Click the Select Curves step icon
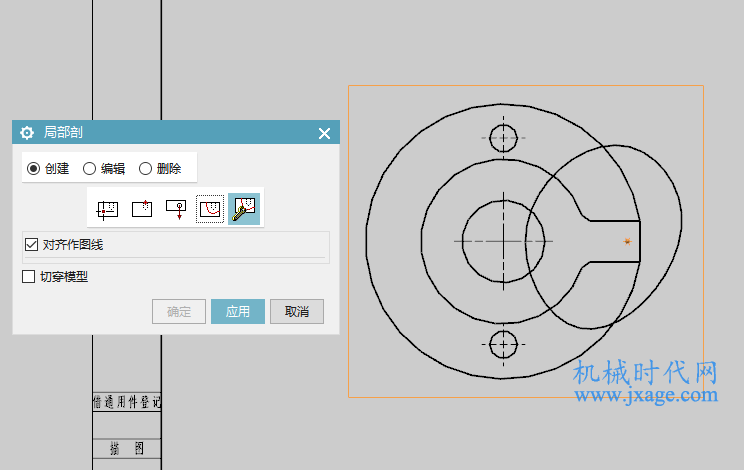The height and width of the screenshot is (470, 744). (210, 209)
